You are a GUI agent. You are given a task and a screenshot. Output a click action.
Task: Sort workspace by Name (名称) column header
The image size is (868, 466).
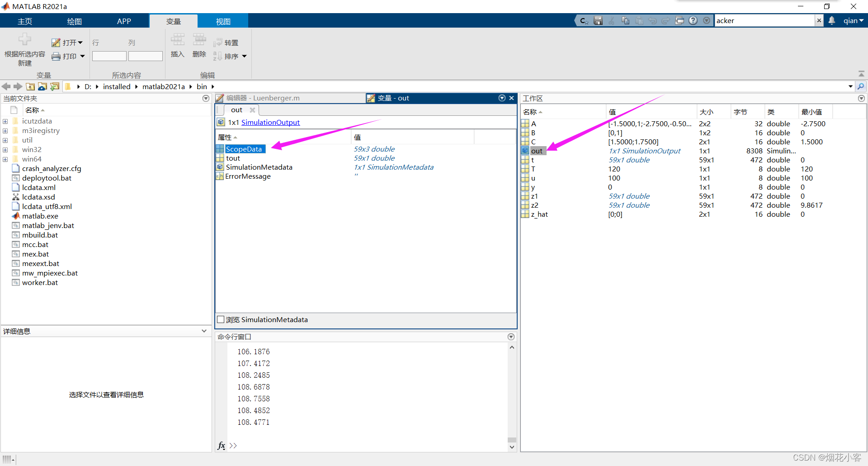point(563,112)
